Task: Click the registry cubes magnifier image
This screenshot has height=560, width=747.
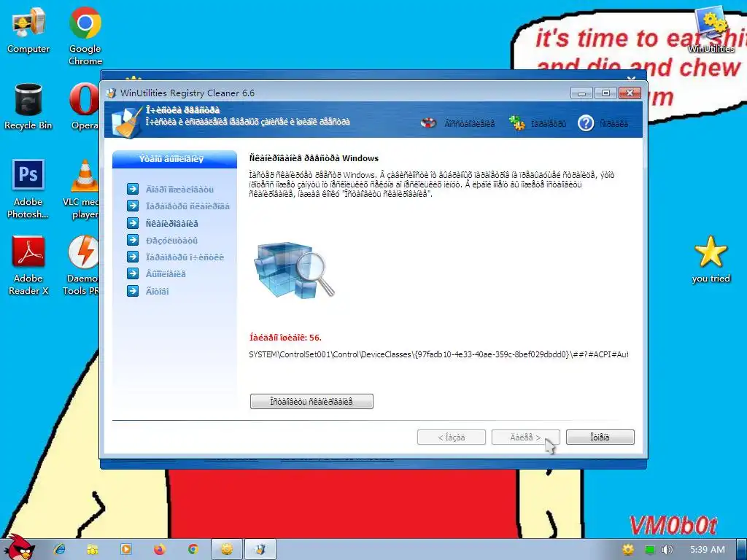Action: 295,270
